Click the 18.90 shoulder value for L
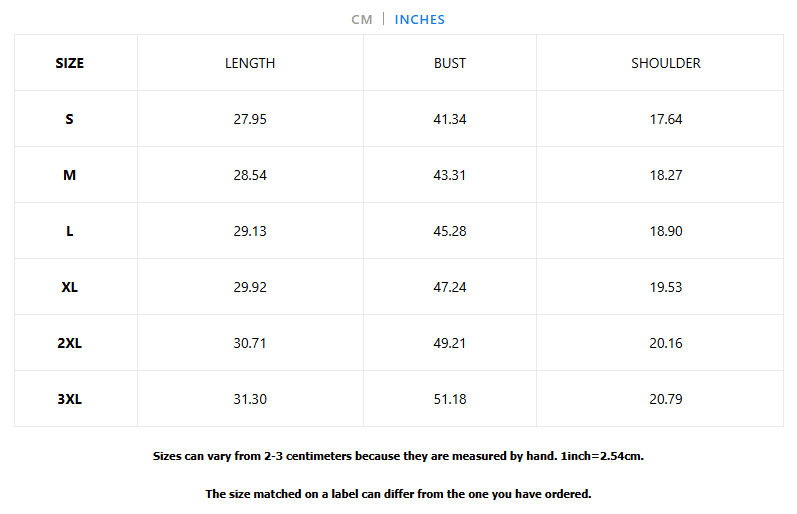This screenshot has width=797, height=514. tap(666, 231)
